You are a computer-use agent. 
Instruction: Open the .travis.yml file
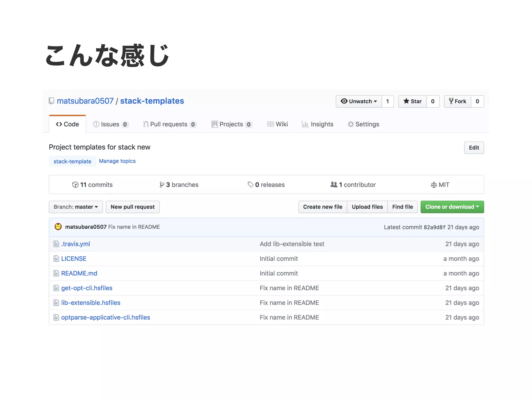coord(76,244)
